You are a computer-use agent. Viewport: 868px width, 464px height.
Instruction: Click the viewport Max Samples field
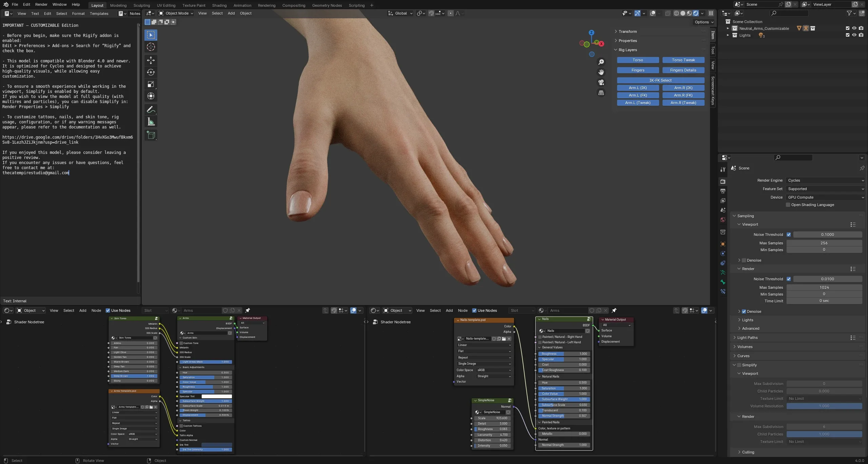coord(824,243)
